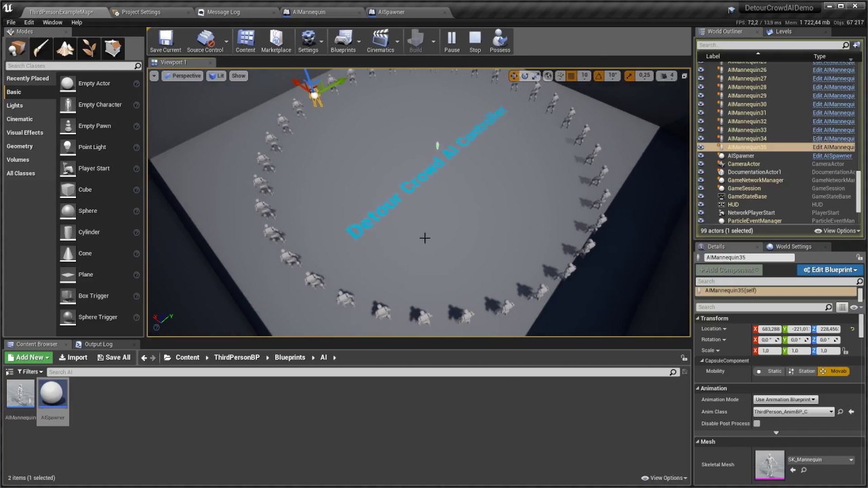Possess the player with the Possess button
The width and height of the screenshot is (868, 488).
click(500, 41)
